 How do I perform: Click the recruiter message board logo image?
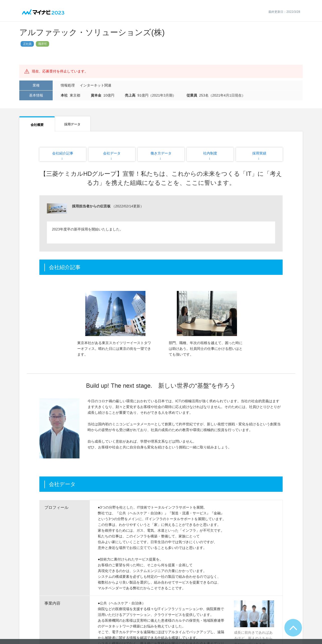(x=57, y=208)
